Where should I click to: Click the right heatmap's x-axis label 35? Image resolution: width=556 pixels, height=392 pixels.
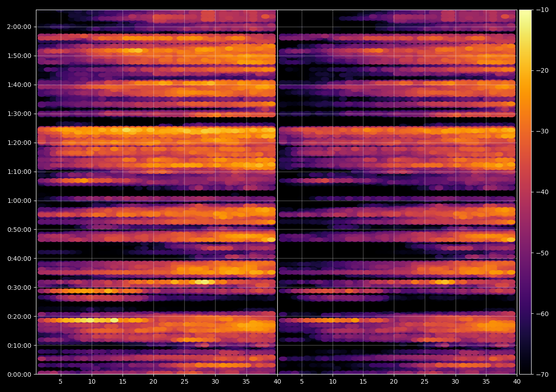point(486,382)
